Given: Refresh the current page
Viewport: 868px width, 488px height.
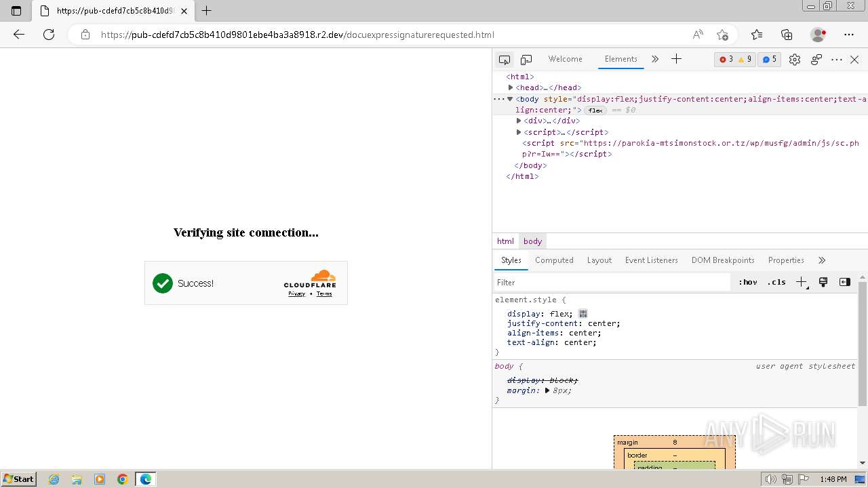Looking at the screenshot, I should (49, 35).
